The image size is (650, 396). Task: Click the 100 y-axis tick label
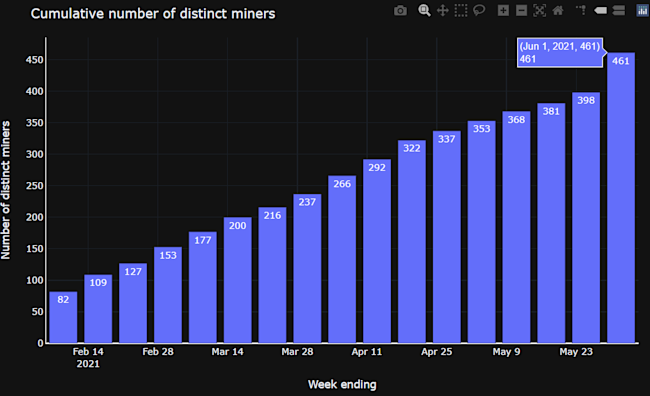click(x=34, y=280)
